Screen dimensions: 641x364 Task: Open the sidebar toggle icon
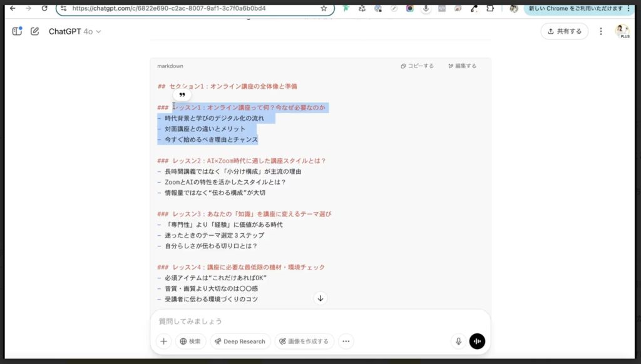click(16, 31)
